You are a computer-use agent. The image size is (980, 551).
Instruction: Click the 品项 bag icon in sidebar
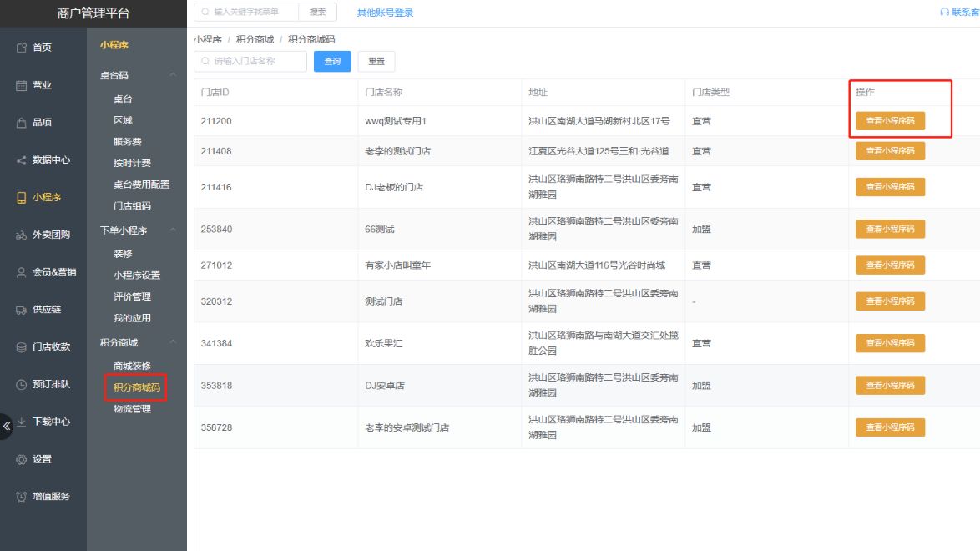pos(21,123)
